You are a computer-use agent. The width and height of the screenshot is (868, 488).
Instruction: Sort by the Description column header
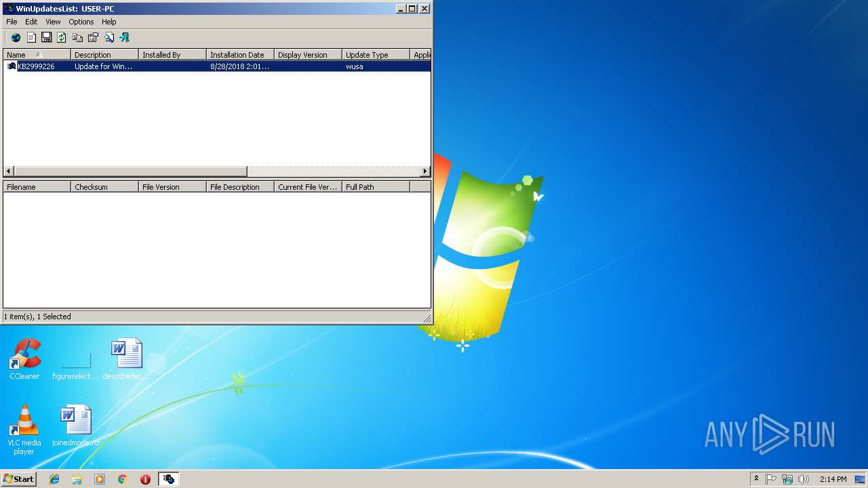point(104,55)
